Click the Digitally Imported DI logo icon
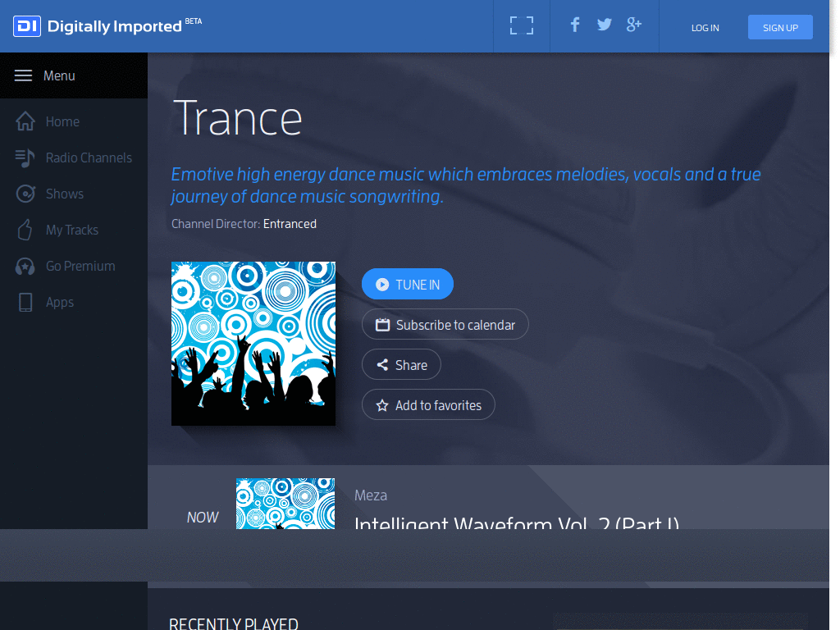840x630 pixels. [x=27, y=26]
